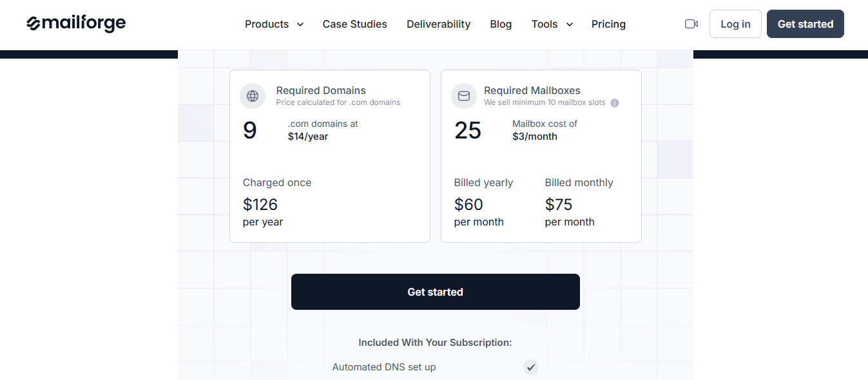Image resolution: width=868 pixels, height=380 pixels.
Task: Expand the Products dropdown menu
Action: click(x=275, y=24)
